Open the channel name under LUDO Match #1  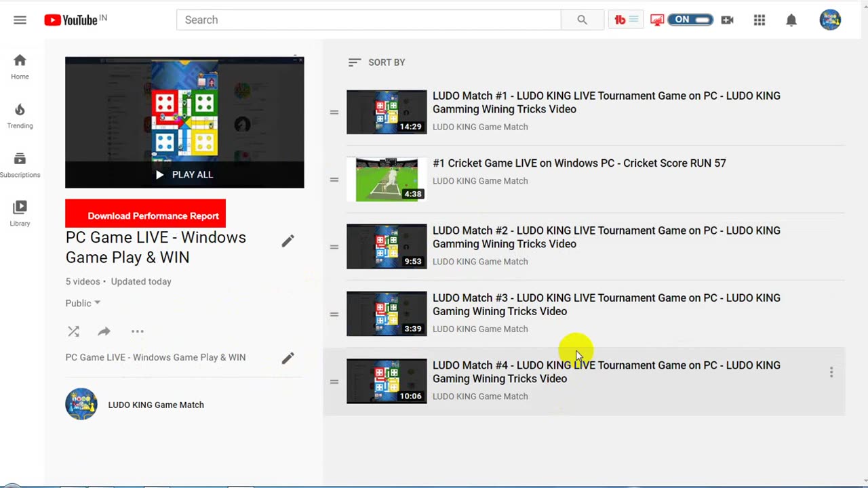pyautogui.click(x=480, y=127)
